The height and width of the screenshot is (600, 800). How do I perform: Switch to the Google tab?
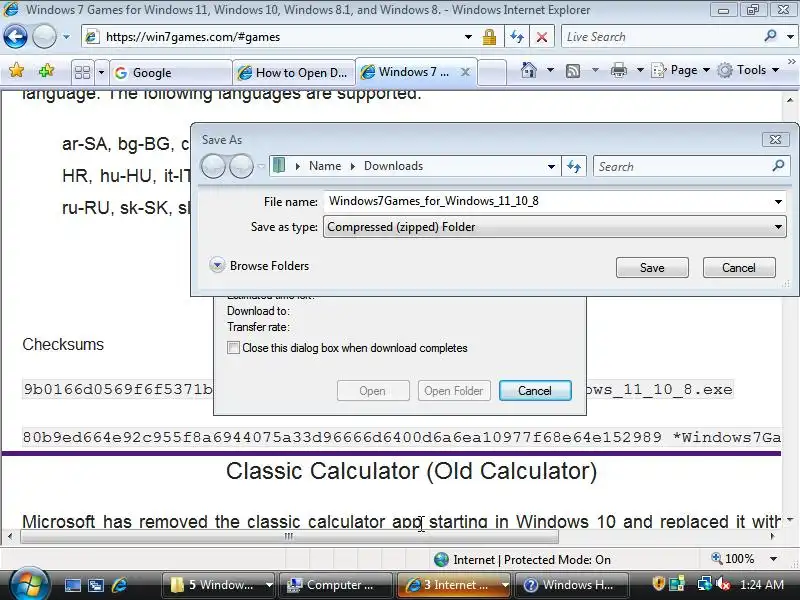pyautogui.click(x=171, y=72)
